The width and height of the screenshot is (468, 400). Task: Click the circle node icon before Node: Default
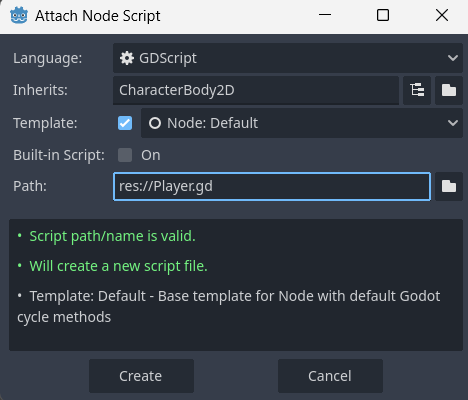click(155, 123)
